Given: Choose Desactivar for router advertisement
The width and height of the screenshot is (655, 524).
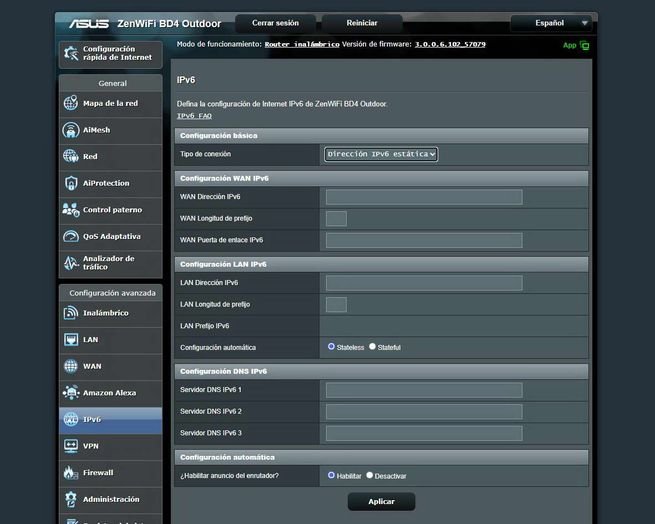Looking at the screenshot, I should point(370,475).
